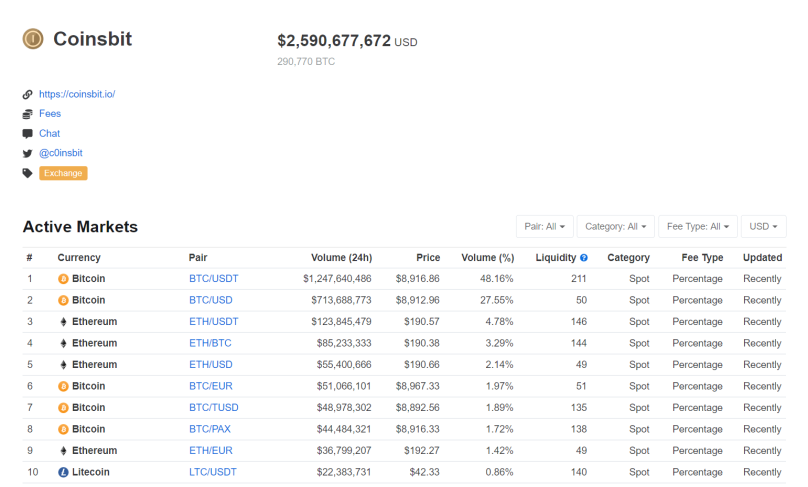Click Ethereum icon in ETH/USD row
Screen dimensions: 808x487
point(63,365)
